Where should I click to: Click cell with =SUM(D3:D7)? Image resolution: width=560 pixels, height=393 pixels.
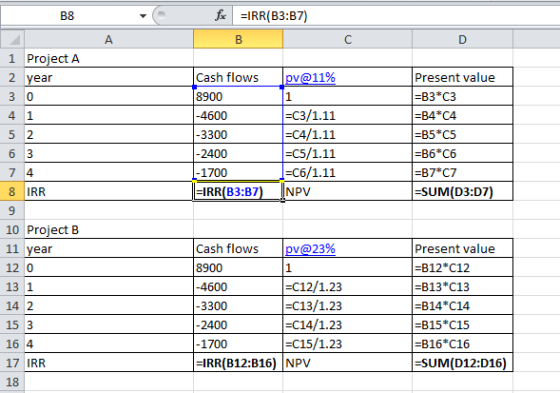click(462, 191)
